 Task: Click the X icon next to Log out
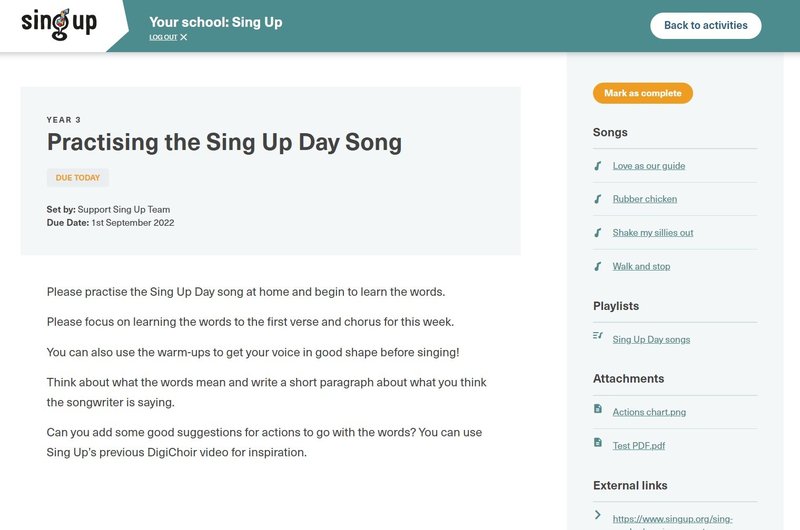(184, 37)
